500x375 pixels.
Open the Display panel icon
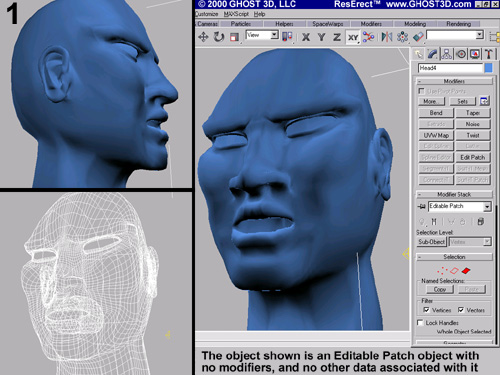(x=475, y=54)
